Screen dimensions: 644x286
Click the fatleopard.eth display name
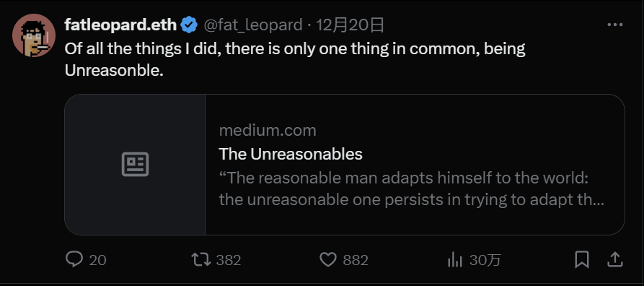point(120,25)
